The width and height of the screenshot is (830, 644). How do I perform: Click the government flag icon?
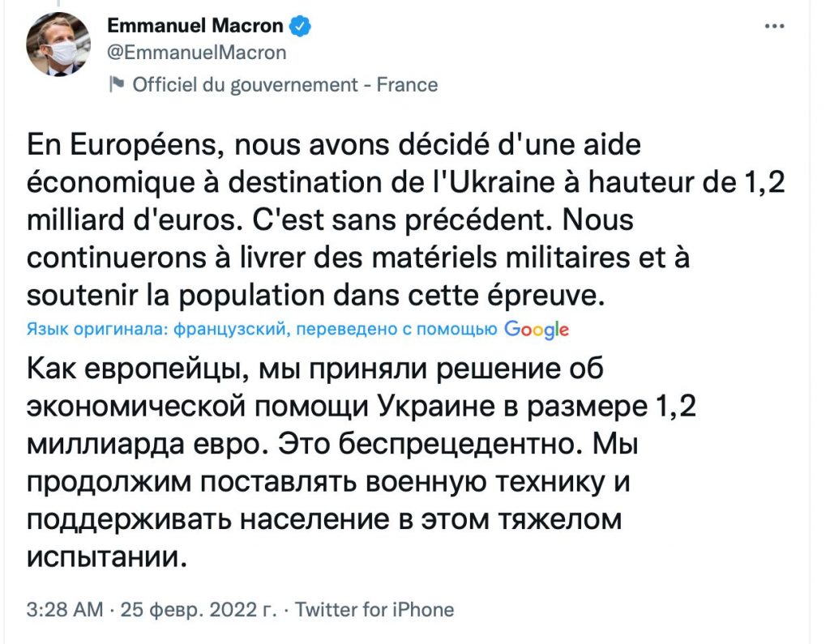117,84
